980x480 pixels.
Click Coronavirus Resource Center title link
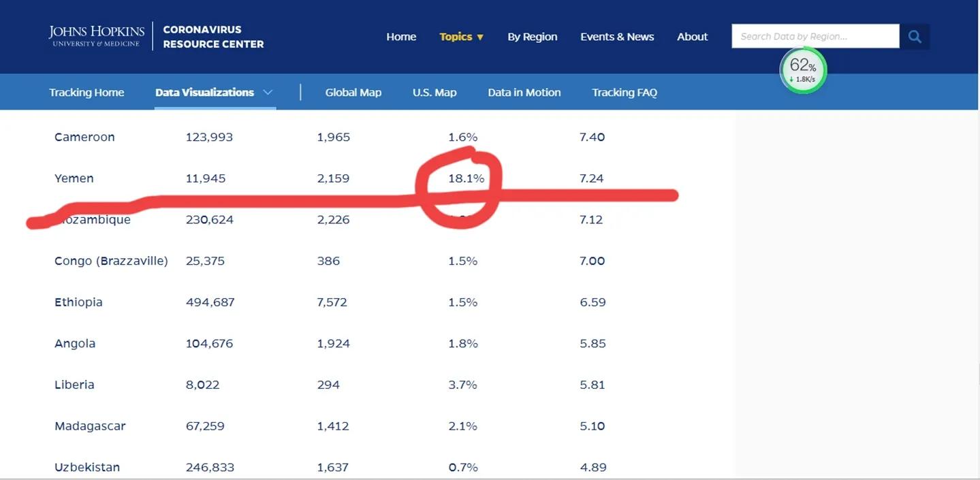tap(213, 37)
